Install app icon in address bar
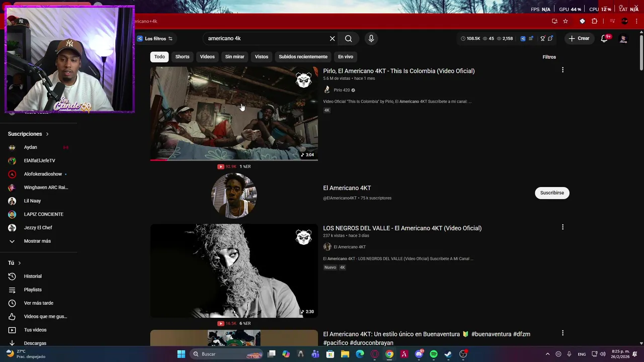Viewport: 644px width, 362px height. point(554,21)
